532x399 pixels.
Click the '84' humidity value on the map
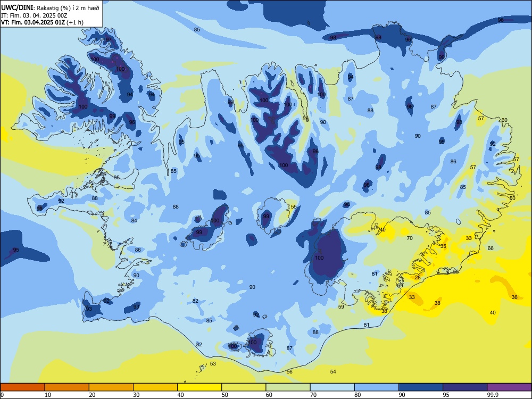[x=134, y=221]
